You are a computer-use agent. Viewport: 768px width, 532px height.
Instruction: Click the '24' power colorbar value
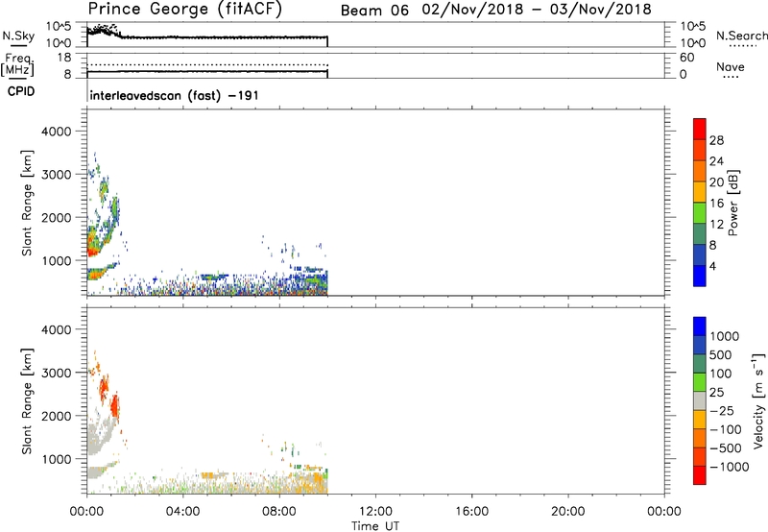tap(716, 161)
